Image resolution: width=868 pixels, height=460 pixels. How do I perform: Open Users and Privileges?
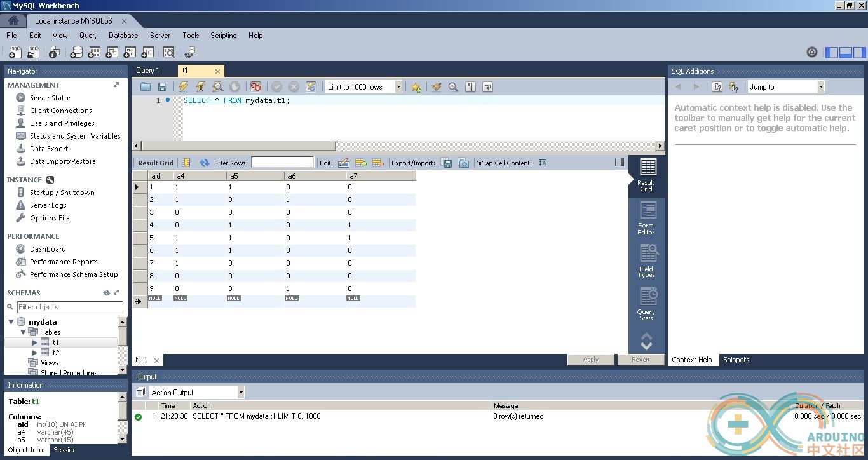point(62,123)
